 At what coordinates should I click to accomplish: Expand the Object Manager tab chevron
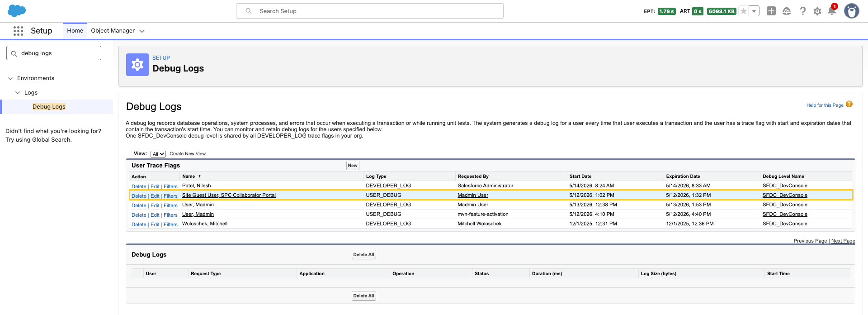142,31
